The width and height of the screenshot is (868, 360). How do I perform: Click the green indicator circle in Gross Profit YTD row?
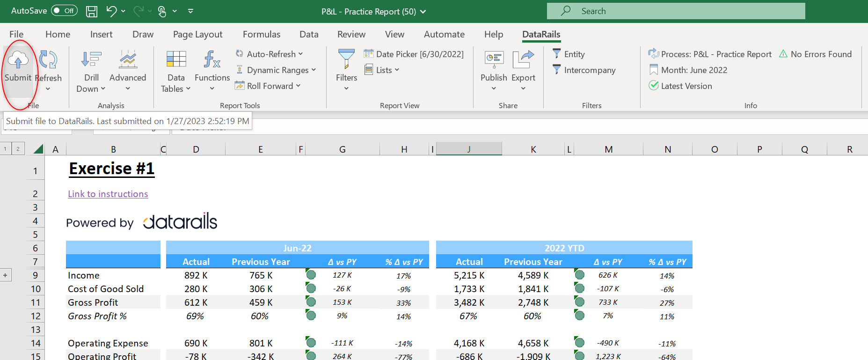579,302
